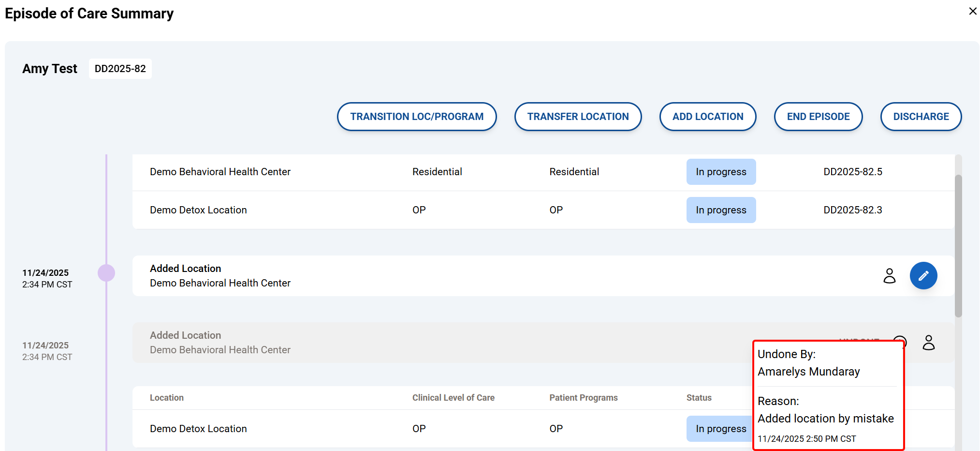Click the Discharge button
Viewport: 980px width, 451px height.
click(921, 117)
